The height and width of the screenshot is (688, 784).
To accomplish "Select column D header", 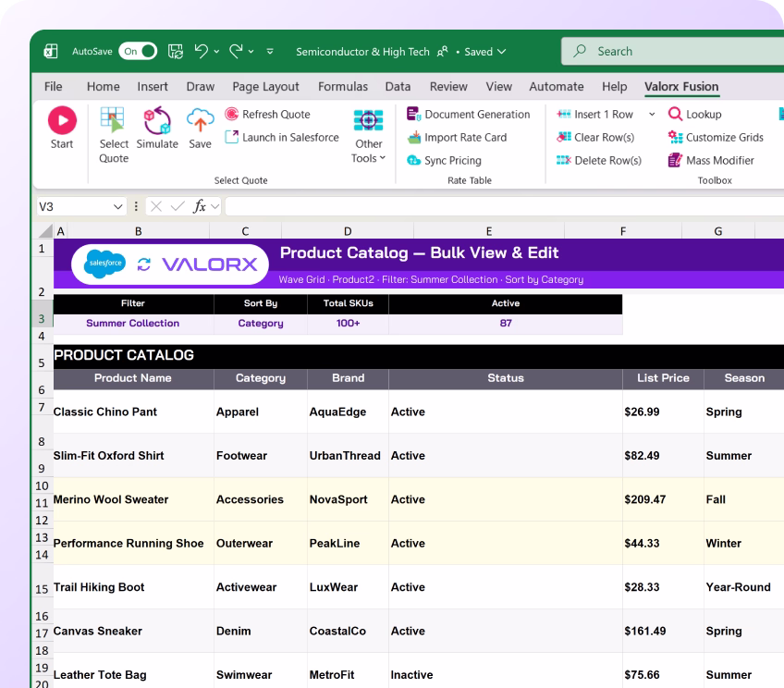I will tap(348, 231).
